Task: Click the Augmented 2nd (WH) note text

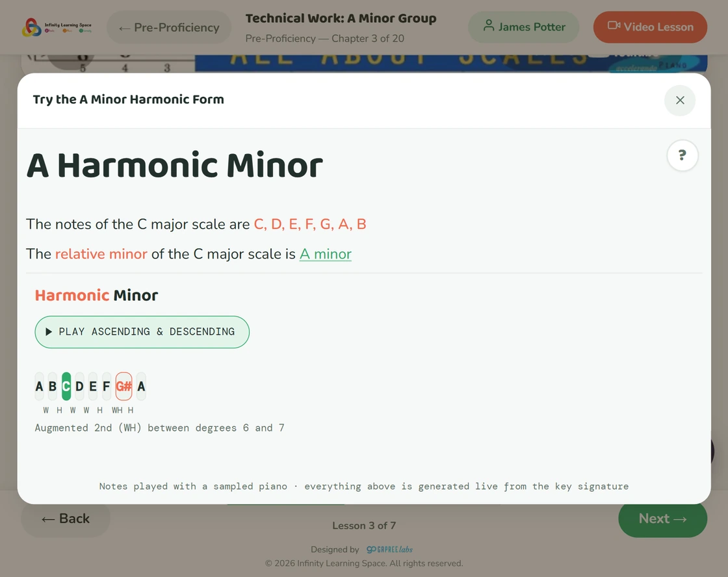Action: 159,428
